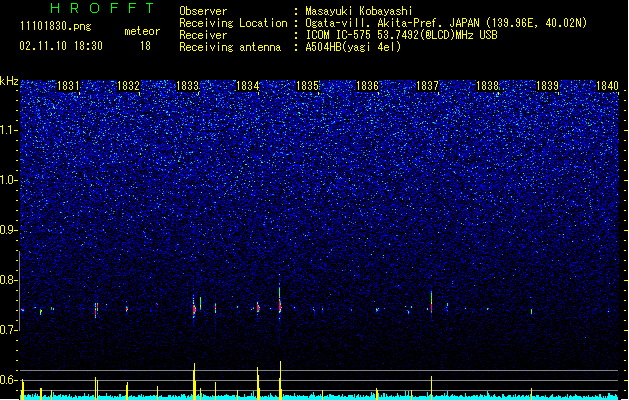
Task: Click the 1833 time marker
Action: click(x=188, y=86)
